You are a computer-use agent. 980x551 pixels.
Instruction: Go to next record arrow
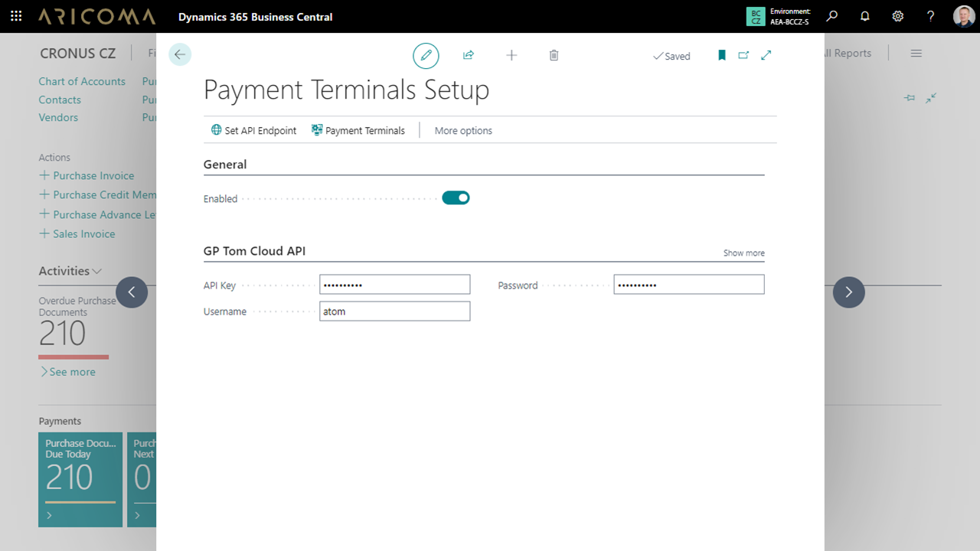pyautogui.click(x=848, y=292)
